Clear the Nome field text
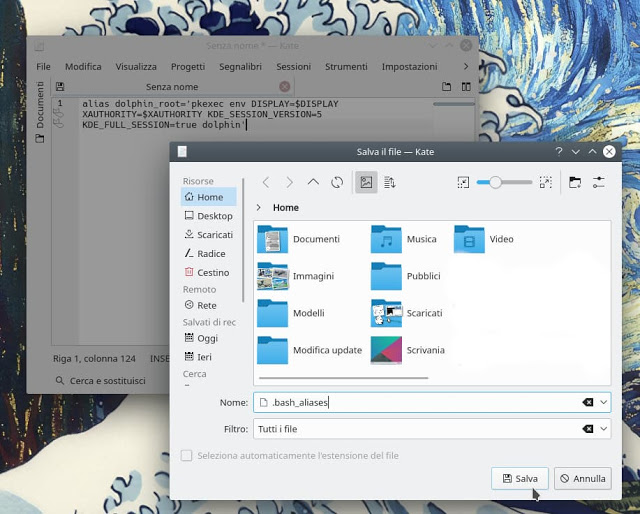Image resolution: width=640 pixels, height=514 pixels. click(x=587, y=402)
